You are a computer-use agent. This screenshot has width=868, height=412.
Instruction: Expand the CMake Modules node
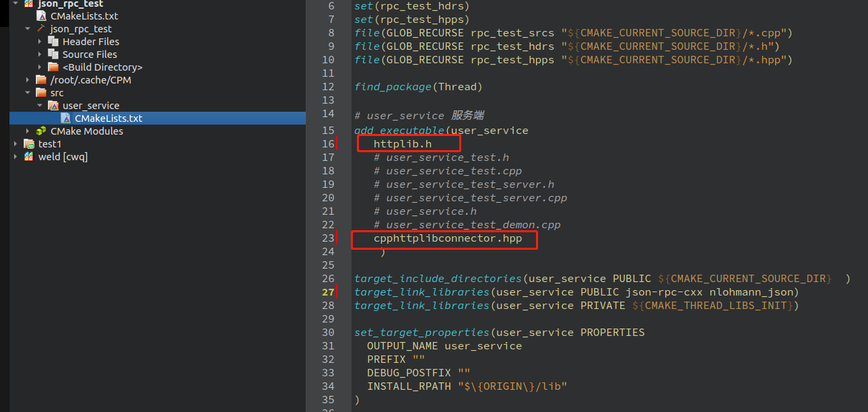click(28, 131)
